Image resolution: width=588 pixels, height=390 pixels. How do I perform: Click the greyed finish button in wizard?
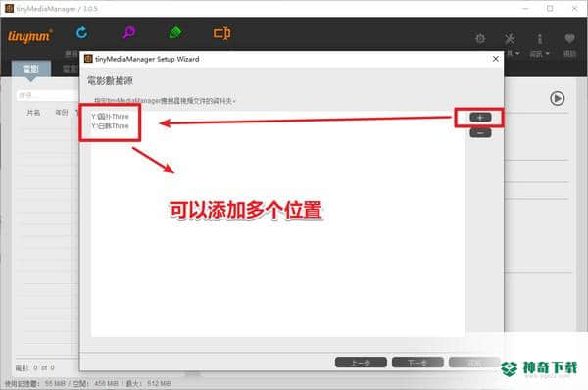click(x=474, y=363)
